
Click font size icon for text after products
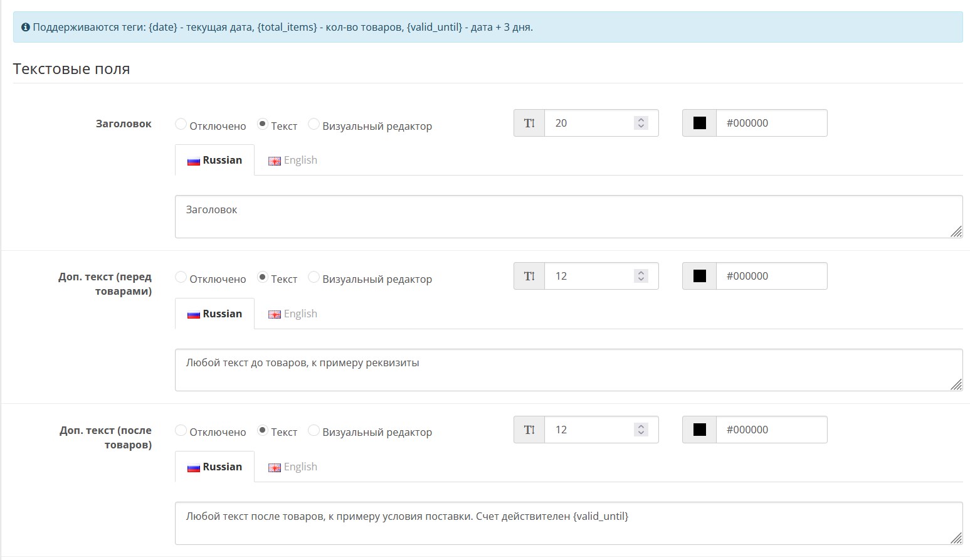click(529, 430)
